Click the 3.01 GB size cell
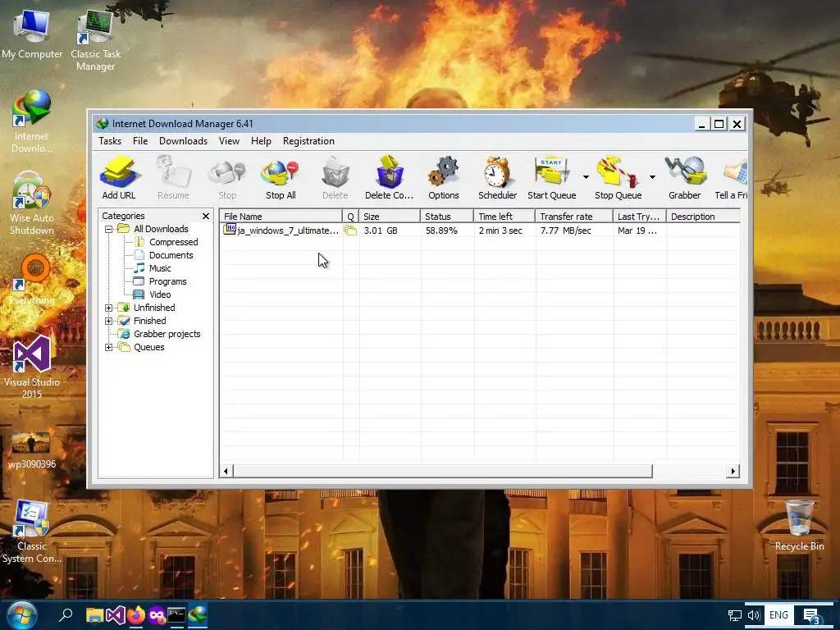840x630 pixels. (x=381, y=231)
